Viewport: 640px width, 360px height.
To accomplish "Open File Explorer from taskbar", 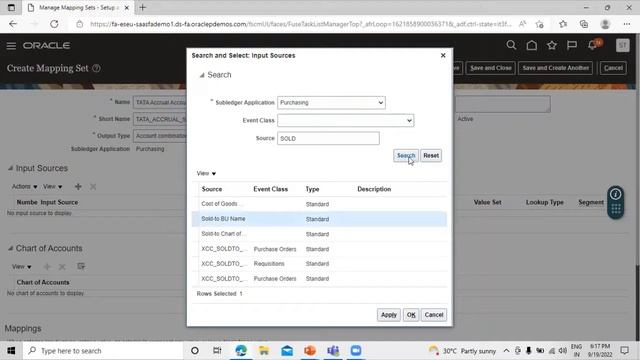I will pos(264,351).
